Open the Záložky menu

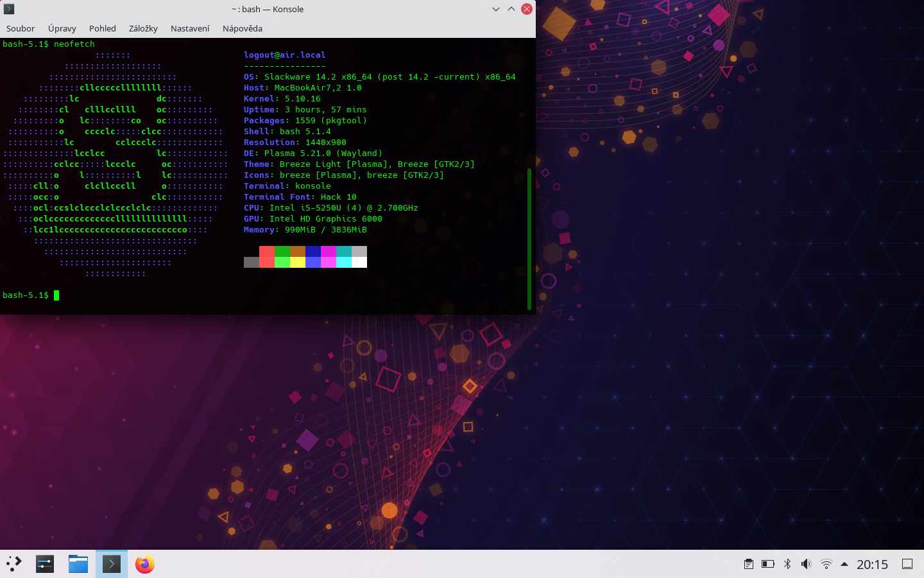tap(143, 28)
